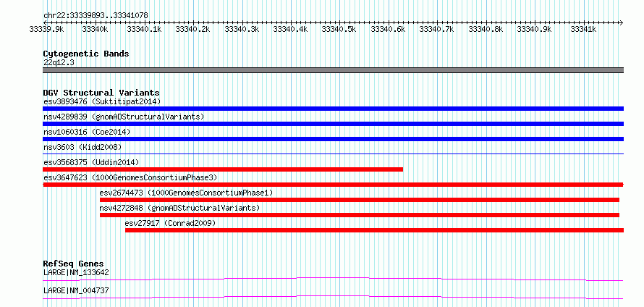Click the RefSeq Genes track title
This screenshot has height=307, width=644.
(74, 264)
